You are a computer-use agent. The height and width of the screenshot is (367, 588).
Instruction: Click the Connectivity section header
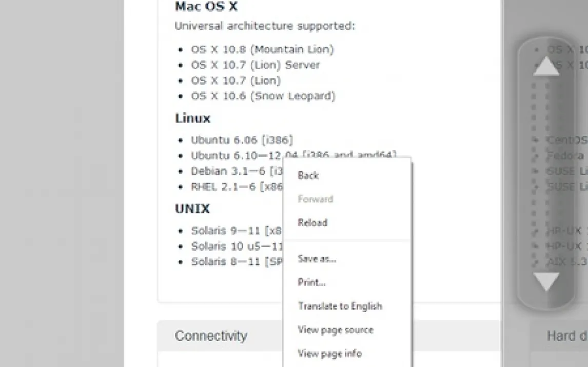211,336
